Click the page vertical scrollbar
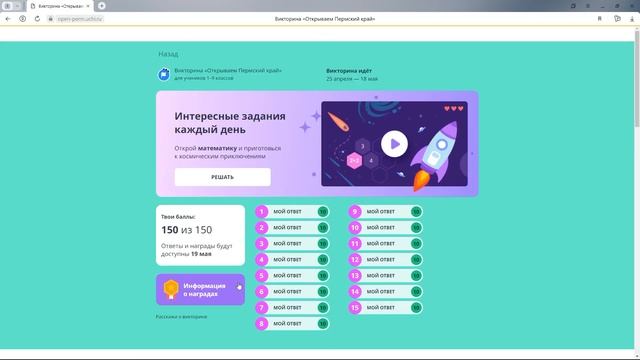Viewport: 640px width, 360px height. (637, 78)
